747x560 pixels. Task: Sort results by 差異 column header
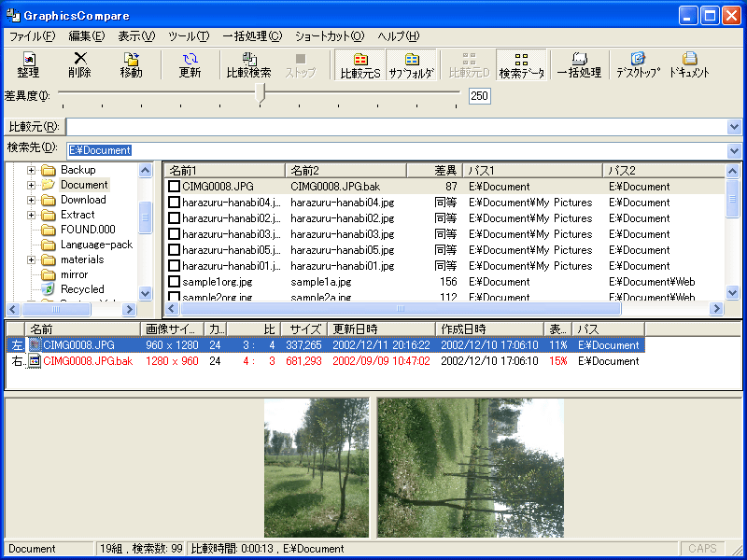(435, 170)
